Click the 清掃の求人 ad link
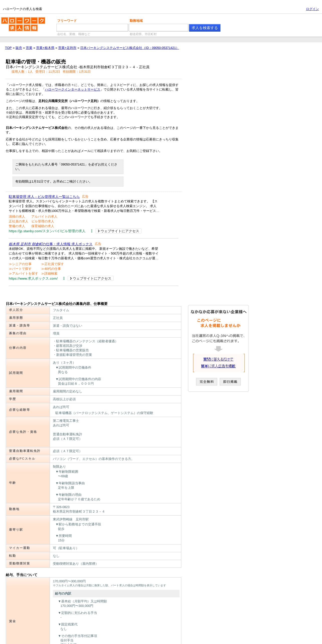The image size is (322, 644). click(x=17, y=217)
